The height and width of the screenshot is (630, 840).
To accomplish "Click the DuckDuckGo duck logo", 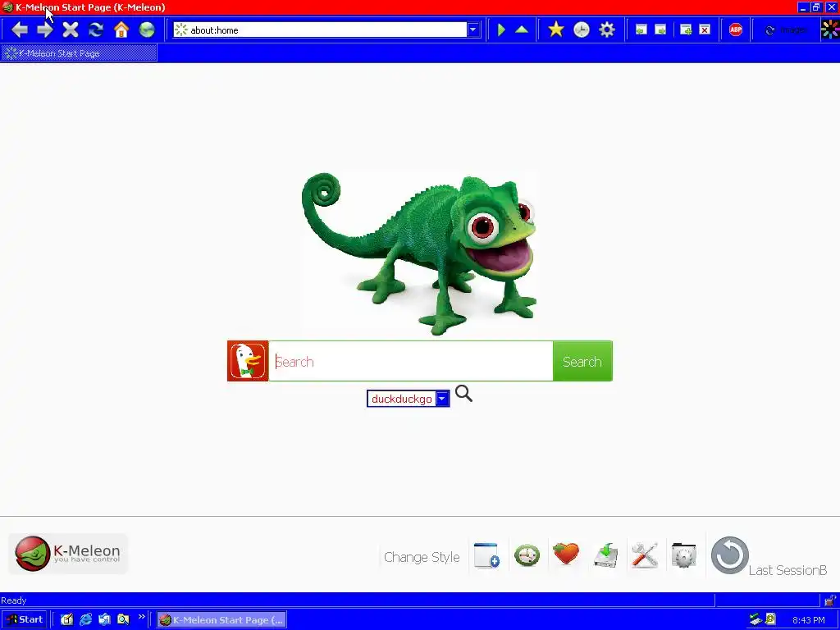I will pos(248,361).
